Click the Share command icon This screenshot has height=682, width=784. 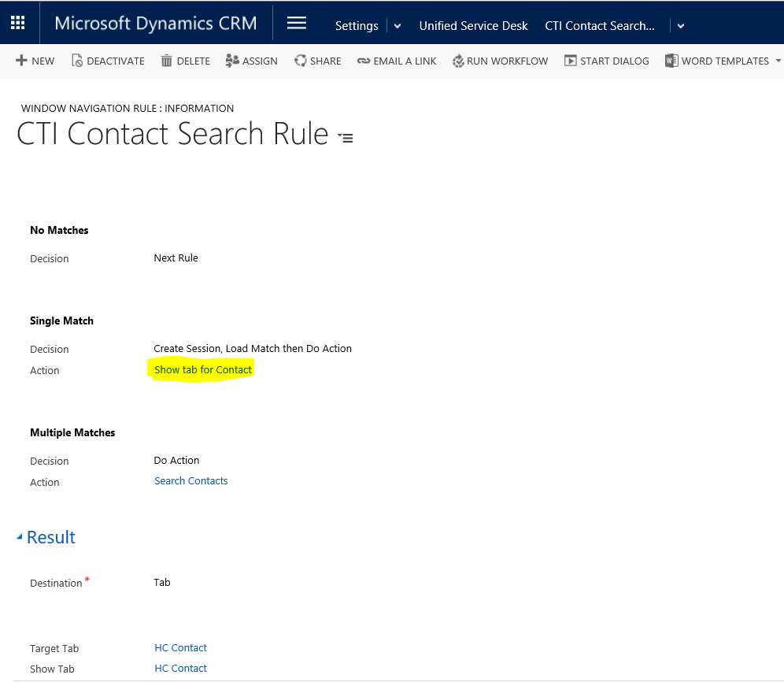point(301,61)
